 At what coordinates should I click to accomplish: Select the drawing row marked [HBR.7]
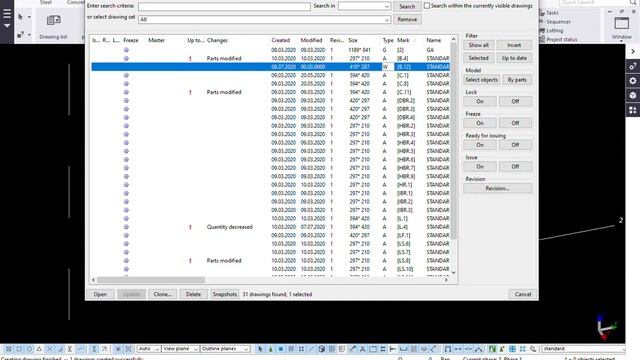pos(270,168)
